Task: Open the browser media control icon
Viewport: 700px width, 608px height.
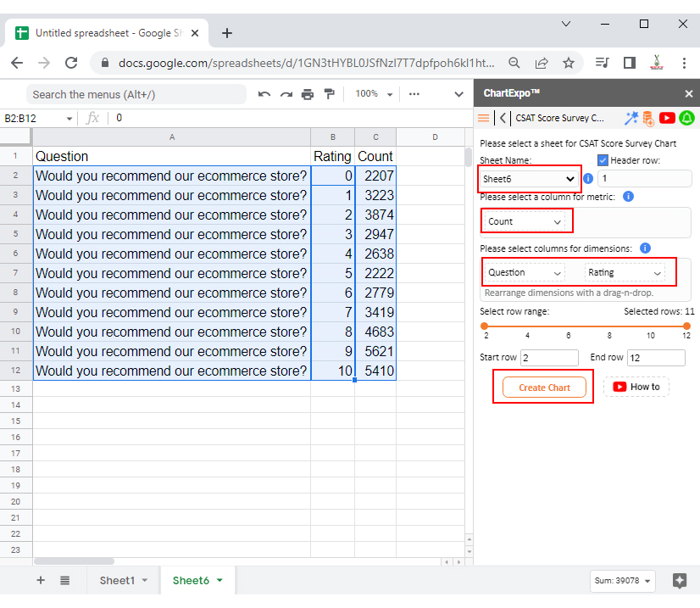Action: (603, 63)
